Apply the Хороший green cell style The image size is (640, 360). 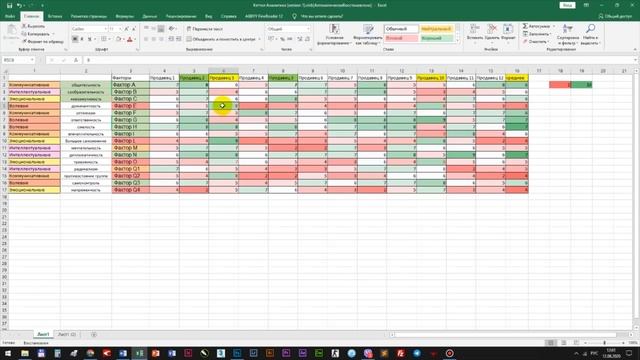(x=436, y=38)
